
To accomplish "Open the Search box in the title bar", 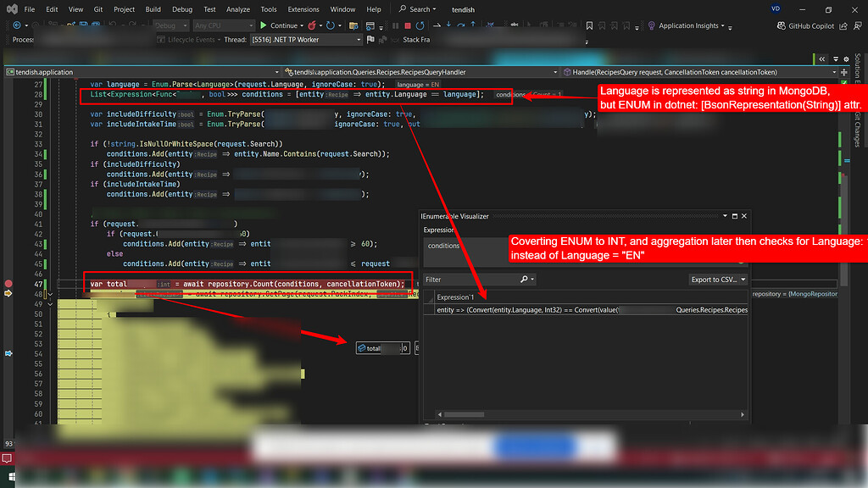I will pos(415,9).
